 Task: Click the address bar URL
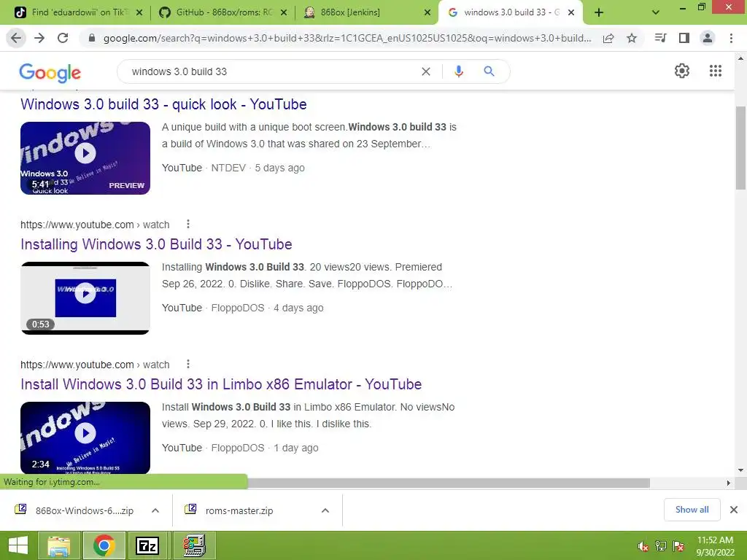[347, 38]
